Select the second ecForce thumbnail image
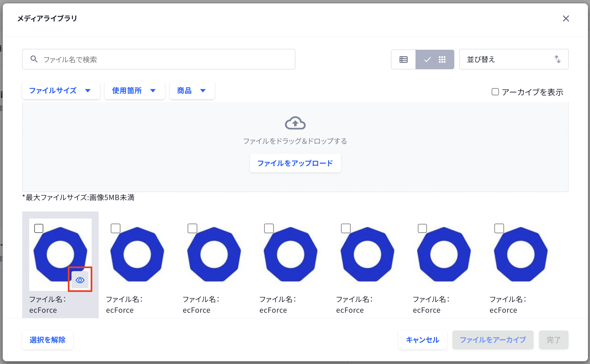The width and height of the screenshot is (590, 364). click(x=137, y=254)
